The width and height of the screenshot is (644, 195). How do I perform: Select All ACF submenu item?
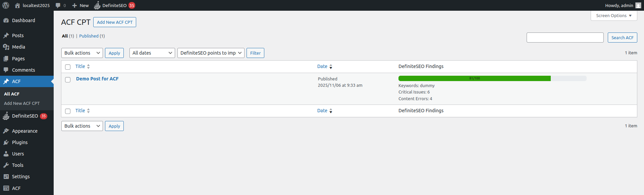pyautogui.click(x=12, y=94)
